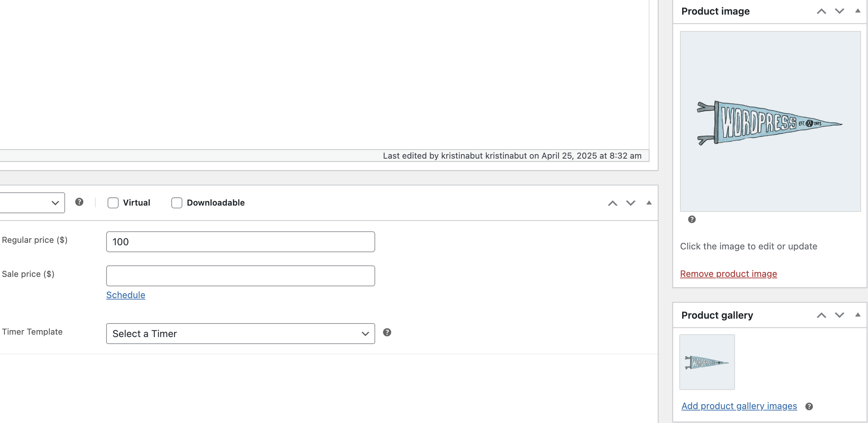Focus the Sale price field
The height and width of the screenshot is (423, 868).
pos(240,276)
